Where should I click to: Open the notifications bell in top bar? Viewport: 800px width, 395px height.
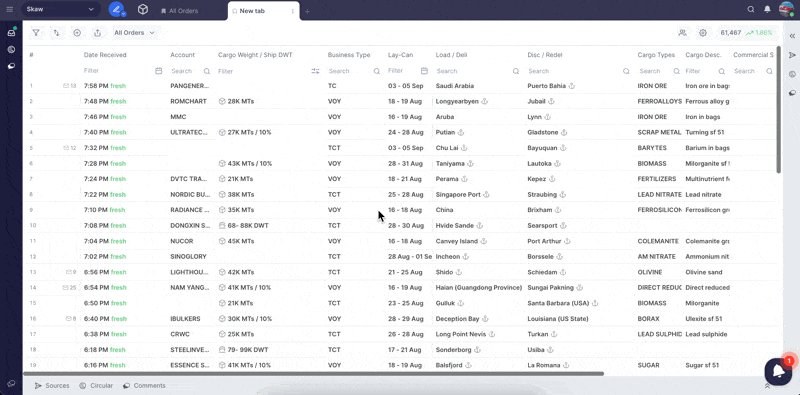(767, 9)
